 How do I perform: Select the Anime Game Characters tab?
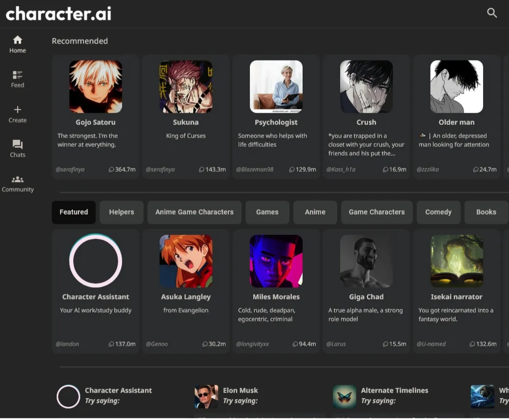pyautogui.click(x=194, y=212)
